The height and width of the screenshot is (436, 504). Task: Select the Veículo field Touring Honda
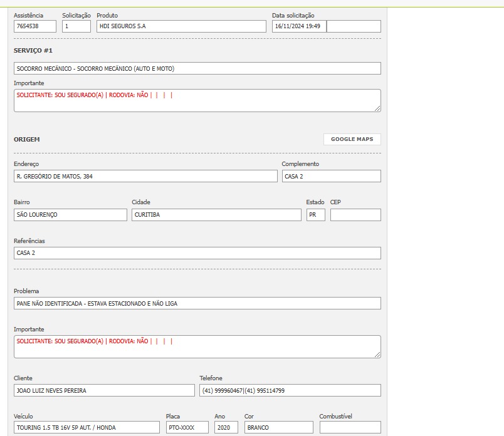[87, 427]
